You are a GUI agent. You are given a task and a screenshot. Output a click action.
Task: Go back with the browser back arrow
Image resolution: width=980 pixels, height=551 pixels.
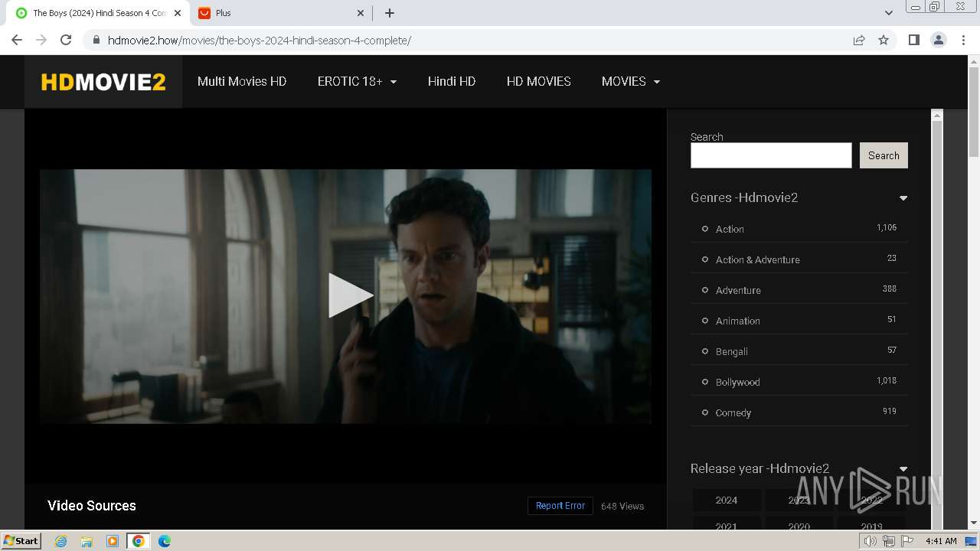(x=17, y=40)
